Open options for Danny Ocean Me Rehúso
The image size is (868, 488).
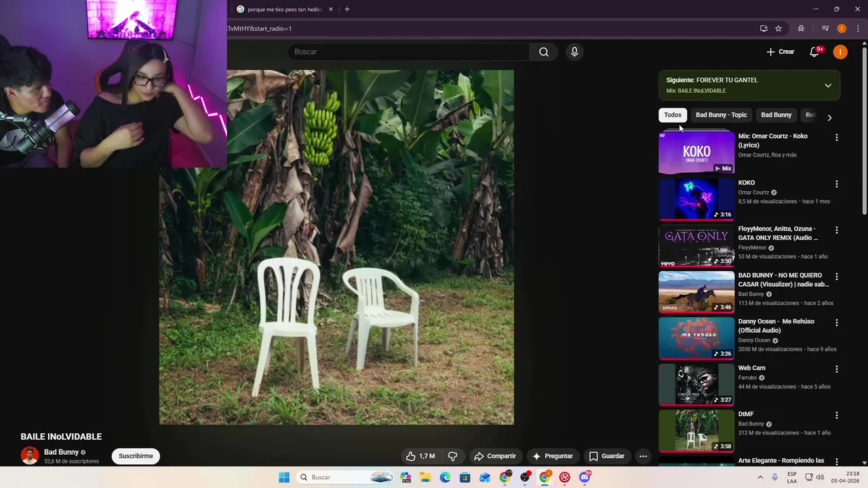click(x=836, y=323)
